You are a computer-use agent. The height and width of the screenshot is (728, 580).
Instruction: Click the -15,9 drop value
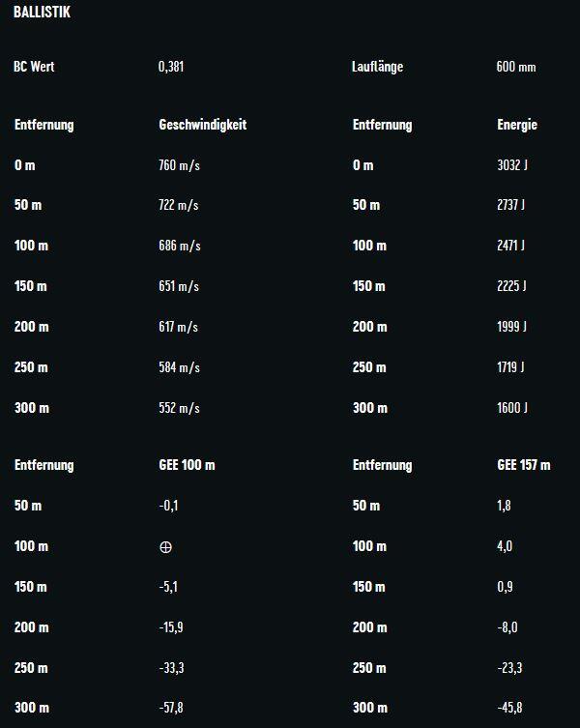point(171,627)
